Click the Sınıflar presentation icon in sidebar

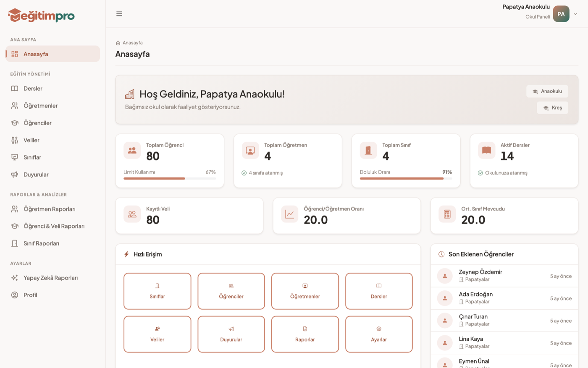click(15, 157)
